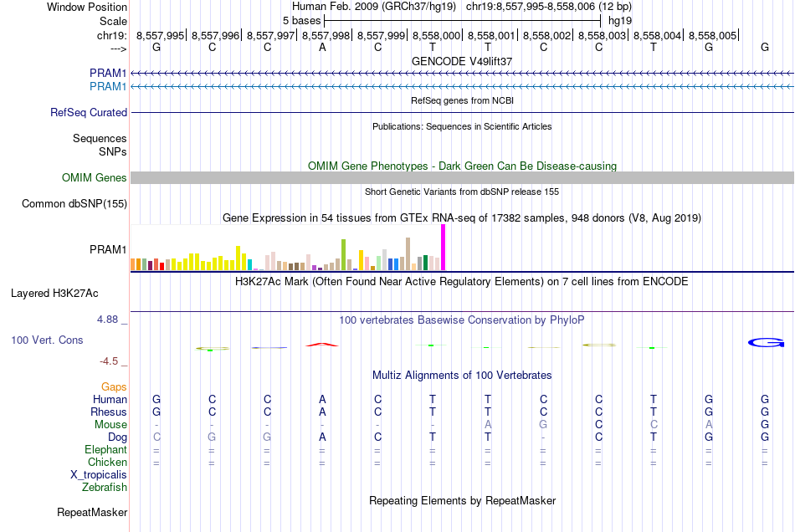The width and height of the screenshot is (795, 532).
Task: Click the '5 bases' scale label
Action: [x=301, y=21]
